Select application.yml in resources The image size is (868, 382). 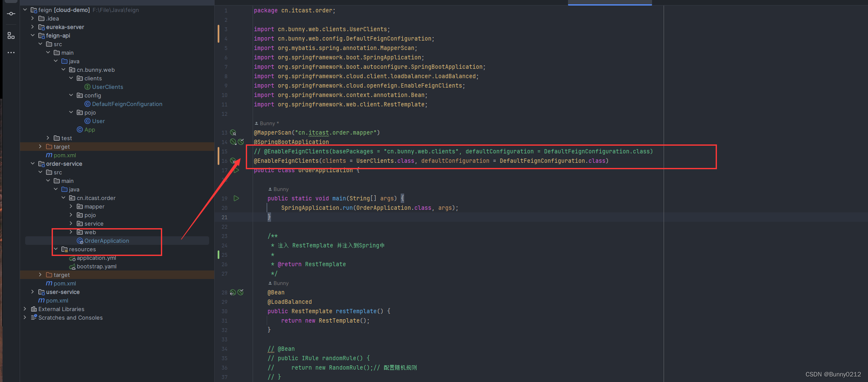[x=96, y=258]
